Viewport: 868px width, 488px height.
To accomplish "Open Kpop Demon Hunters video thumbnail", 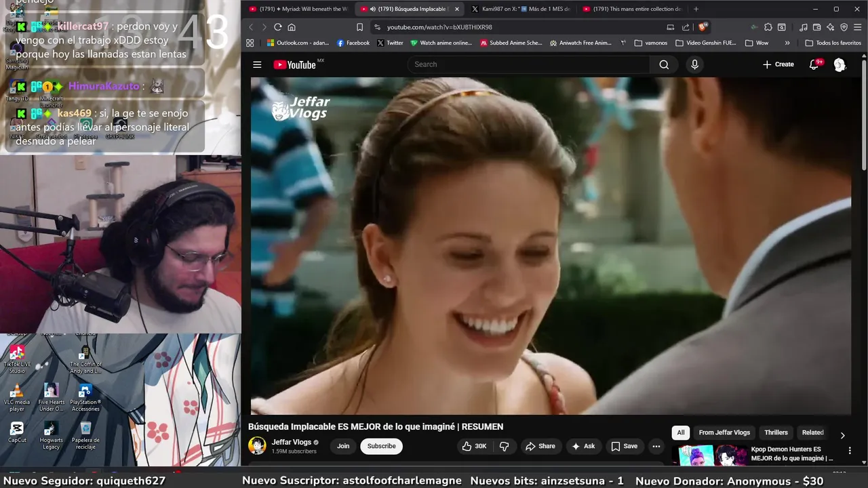I will pos(709,455).
